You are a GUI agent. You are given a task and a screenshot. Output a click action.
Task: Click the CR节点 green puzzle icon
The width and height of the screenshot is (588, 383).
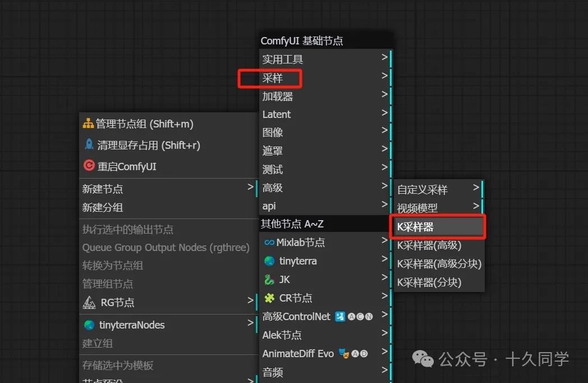pyautogui.click(x=269, y=298)
